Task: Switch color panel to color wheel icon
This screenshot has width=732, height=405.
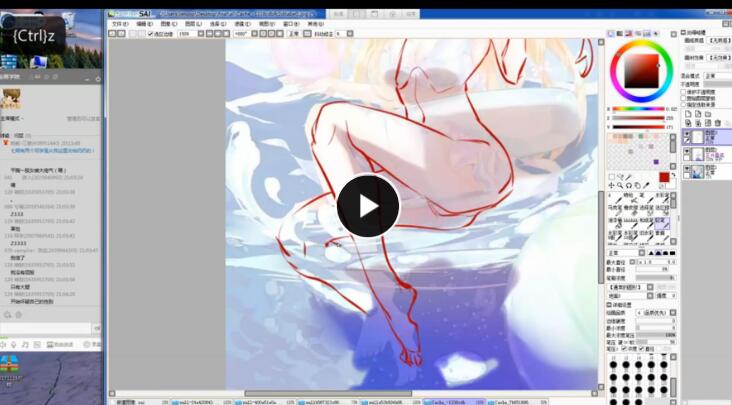Action: coord(611,34)
